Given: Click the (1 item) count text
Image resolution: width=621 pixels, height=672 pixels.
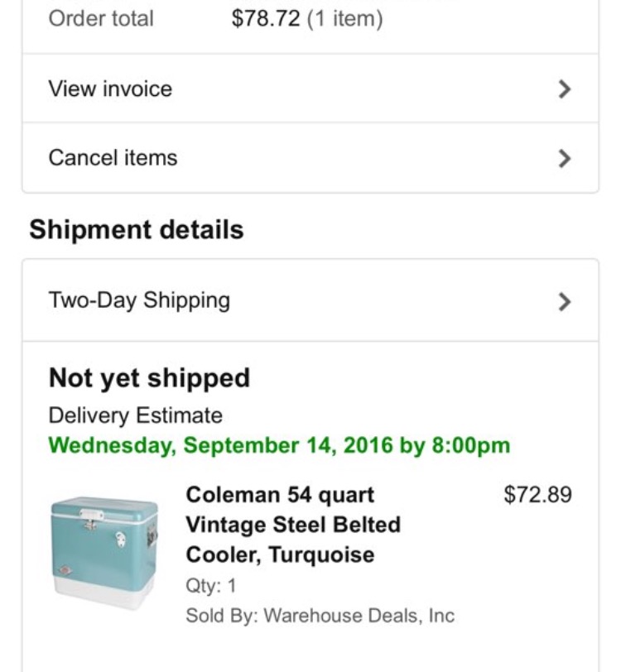Looking at the screenshot, I should (x=344, y=18).
